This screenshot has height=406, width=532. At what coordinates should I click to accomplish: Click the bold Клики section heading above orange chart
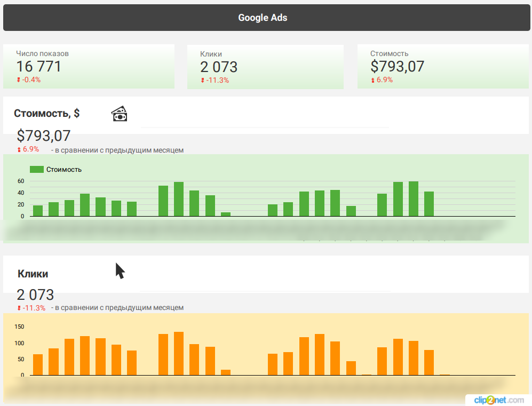[x=33, y=274]
